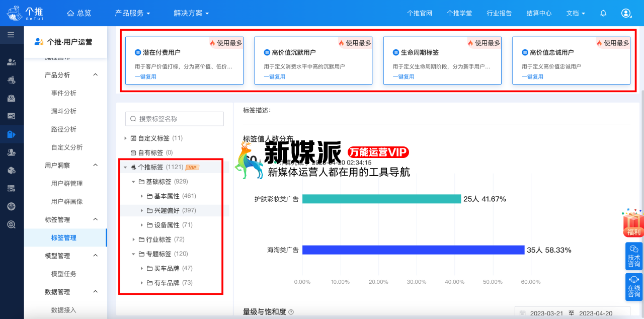The width and height of the screenshot is (644, 319).
Task: Toggle the hamburger menu at sidebar top
Action: pos(11,35)
